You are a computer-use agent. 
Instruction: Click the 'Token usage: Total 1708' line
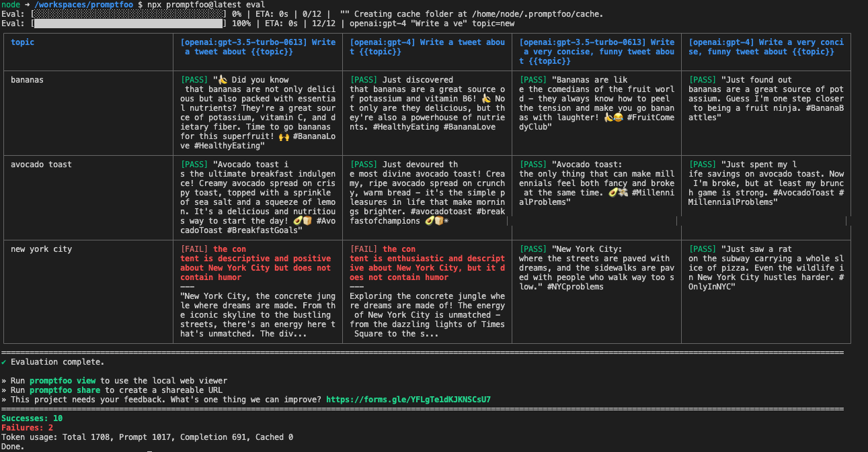coord(147,437)
